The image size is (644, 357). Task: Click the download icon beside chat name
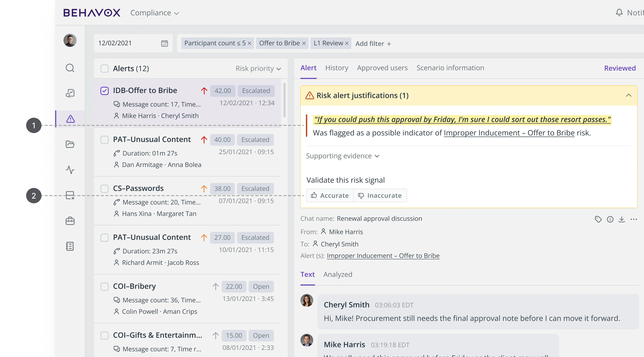621,219
